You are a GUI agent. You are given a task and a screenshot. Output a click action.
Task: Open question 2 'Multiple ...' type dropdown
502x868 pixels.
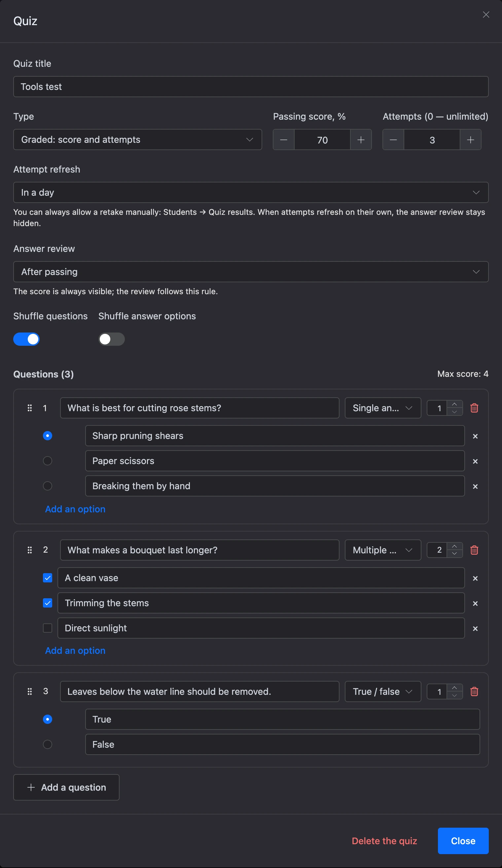click(x=383, y=550)
